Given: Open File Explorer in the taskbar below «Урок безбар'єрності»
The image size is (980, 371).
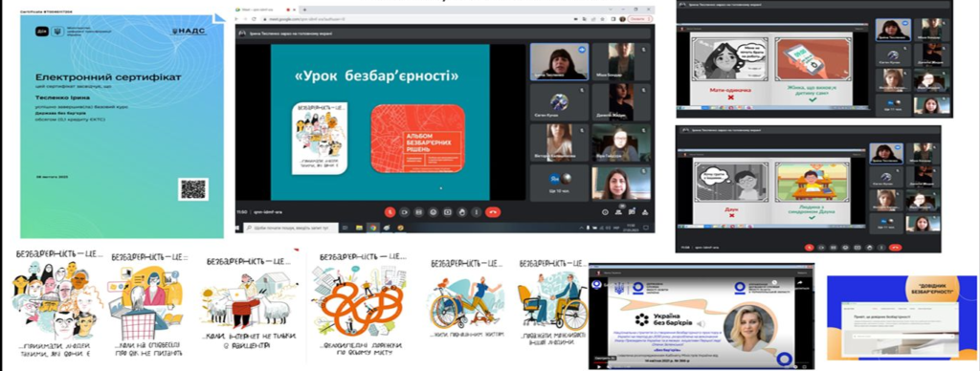Looking at the screenshot, I should coord(360,228).
